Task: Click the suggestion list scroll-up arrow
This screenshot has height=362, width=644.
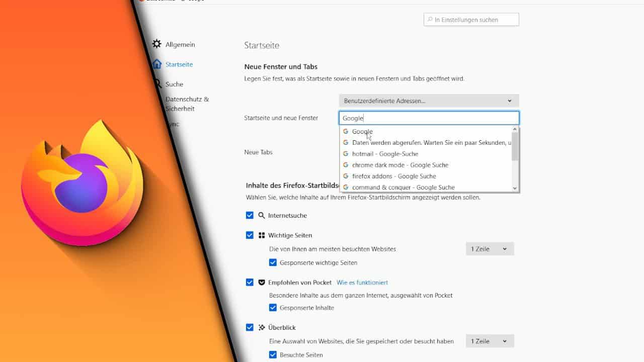Action: [515, 130]
